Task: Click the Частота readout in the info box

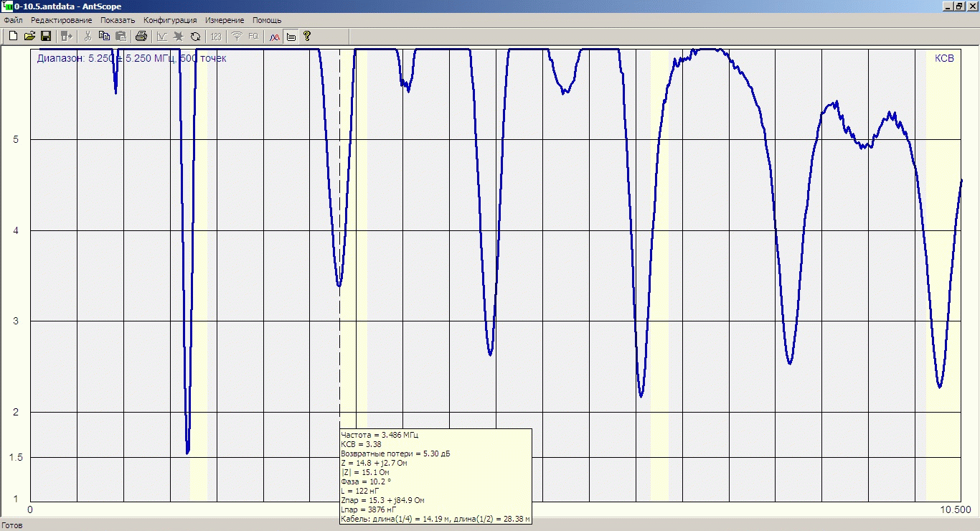Action: 380,435
